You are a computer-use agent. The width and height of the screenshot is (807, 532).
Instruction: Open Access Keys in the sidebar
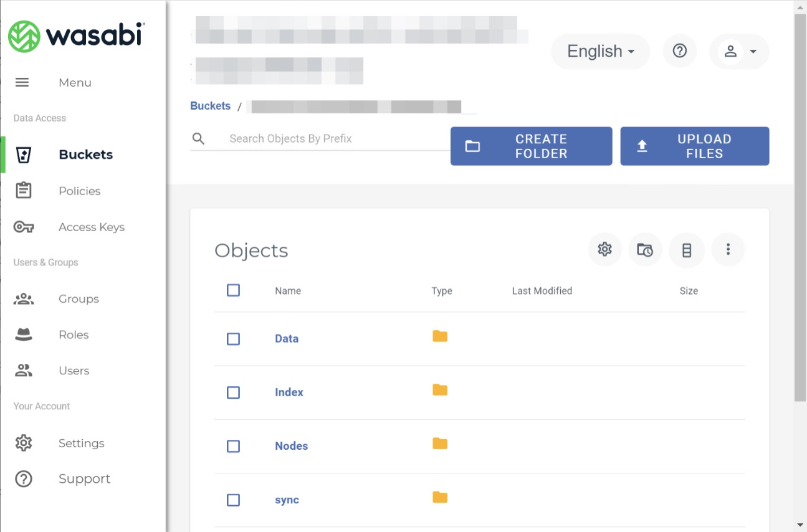91,227
